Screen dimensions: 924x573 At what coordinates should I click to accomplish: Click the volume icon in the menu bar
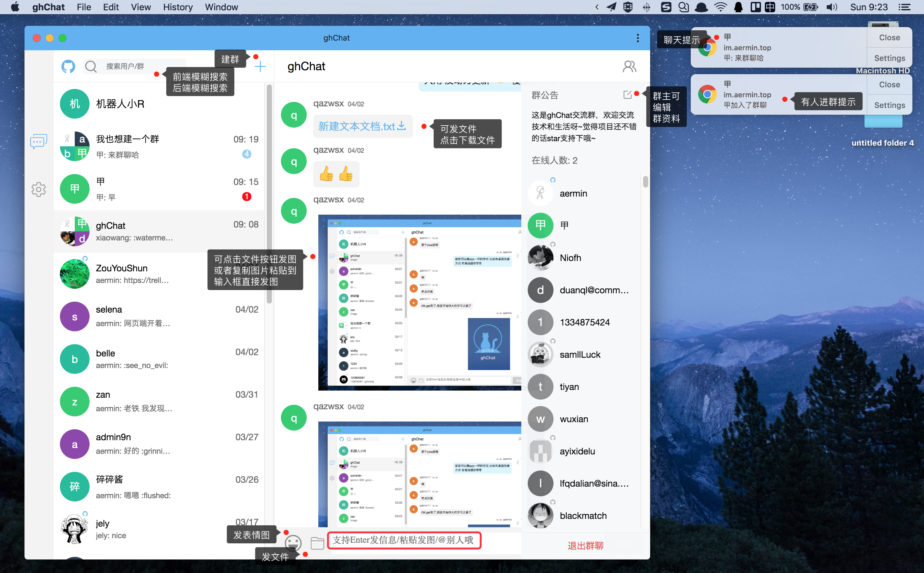[832, 7]
